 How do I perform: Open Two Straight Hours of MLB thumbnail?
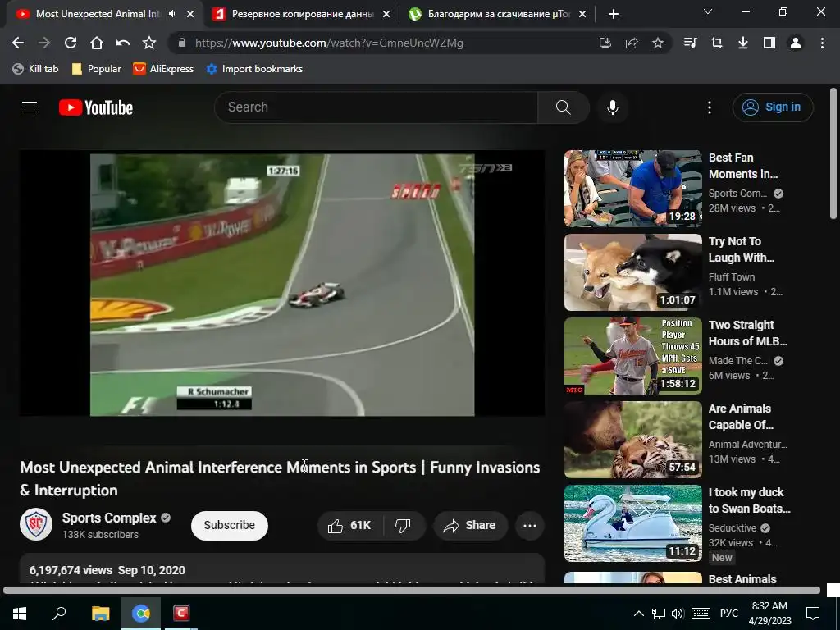(x=632, y=356)
